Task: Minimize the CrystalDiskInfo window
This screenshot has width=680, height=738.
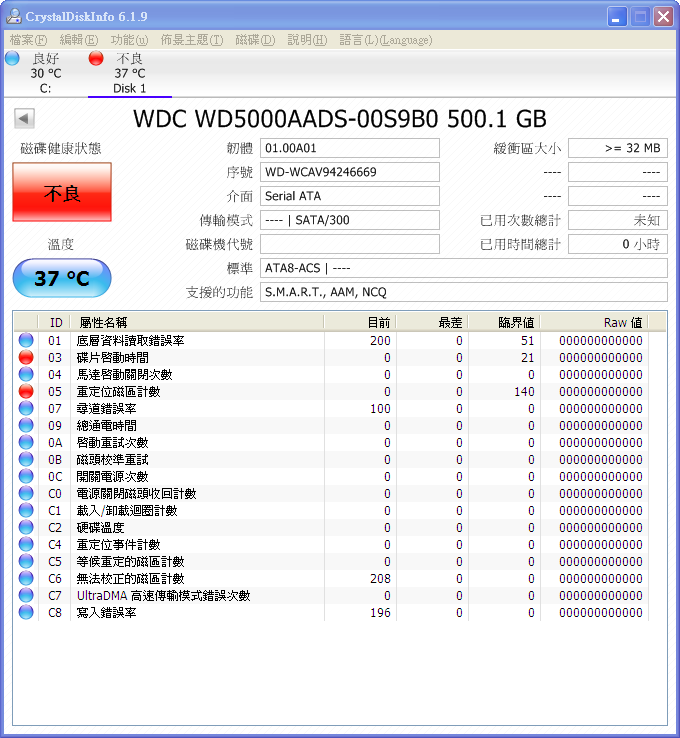Action: [616, 17]
